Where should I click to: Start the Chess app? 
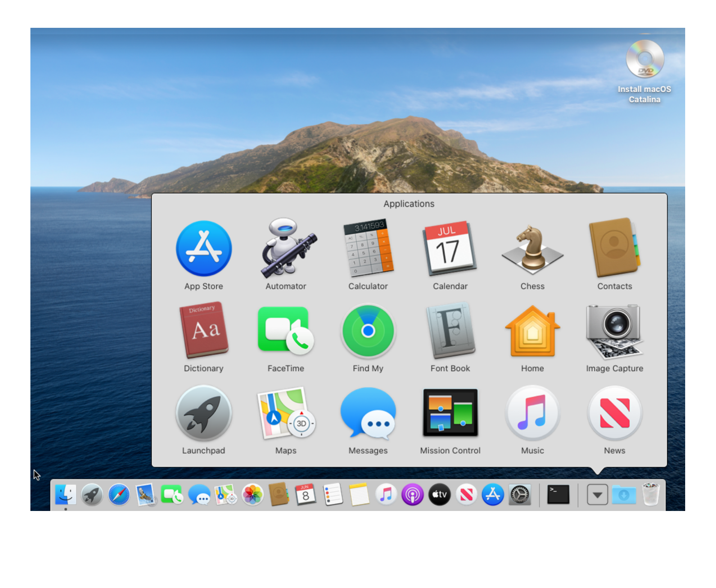pos(532,249)
